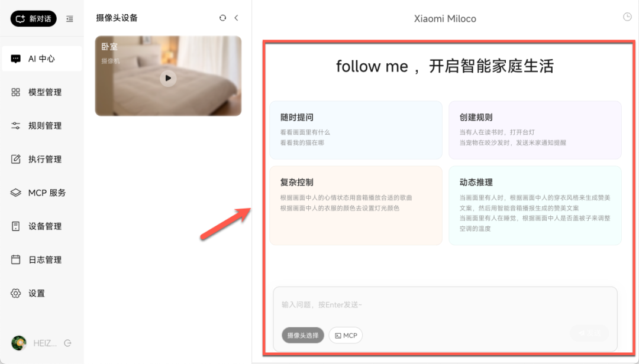This screenshot has height=364, width=639.
Task: Collapse the sidebar with hamburger icon
Action: click(69, 18)
